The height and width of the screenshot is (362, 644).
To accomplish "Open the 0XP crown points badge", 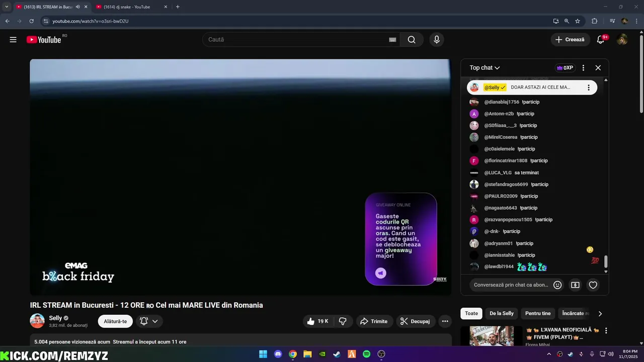I will [565, 68].
